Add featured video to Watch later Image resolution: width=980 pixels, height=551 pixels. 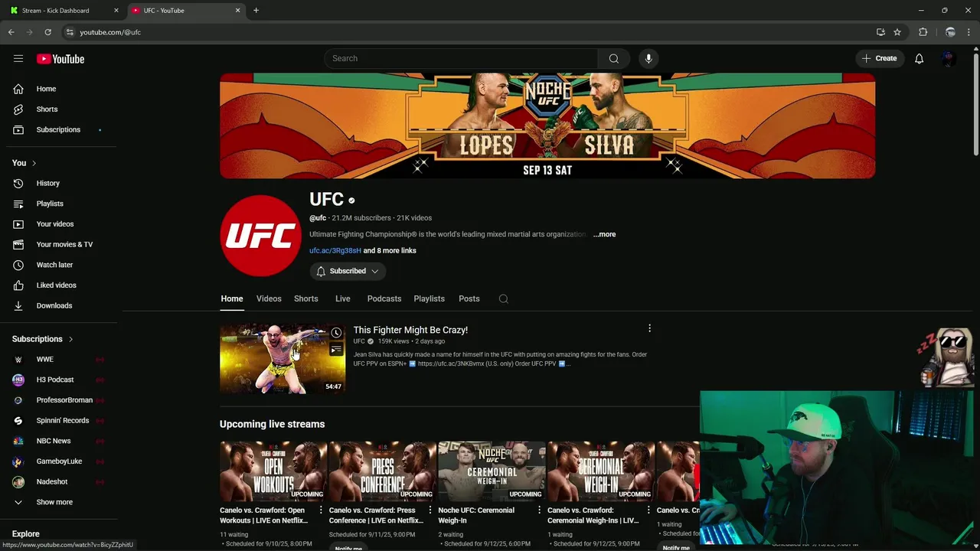(x=336, y=333)
